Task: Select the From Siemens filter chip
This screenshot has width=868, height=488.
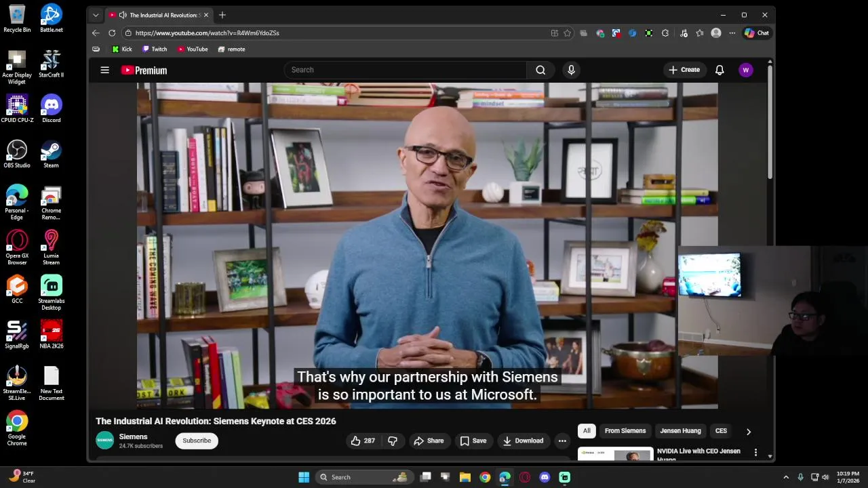Action: coord(625,431)
